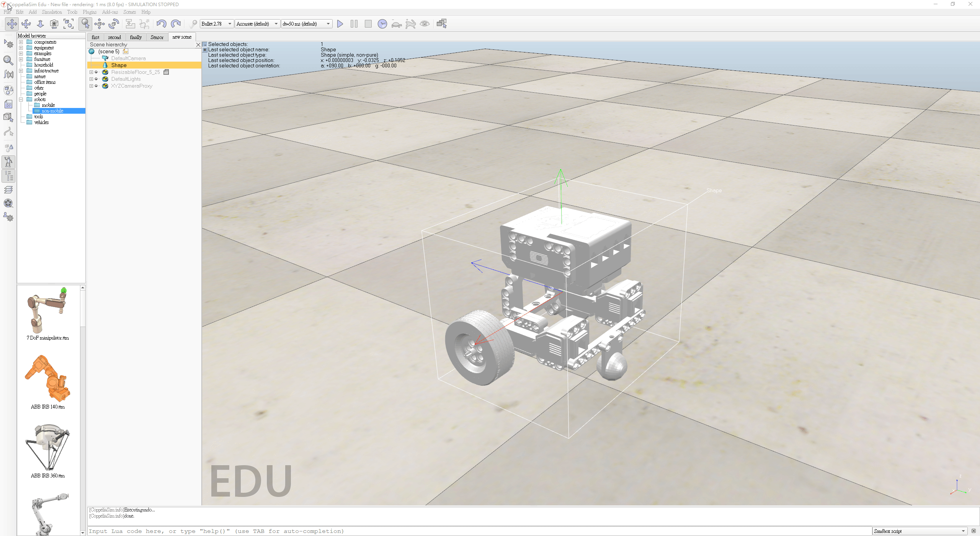Select the vehicles folder
Screen dimensions: 980x536
click(x=41, y=123)
